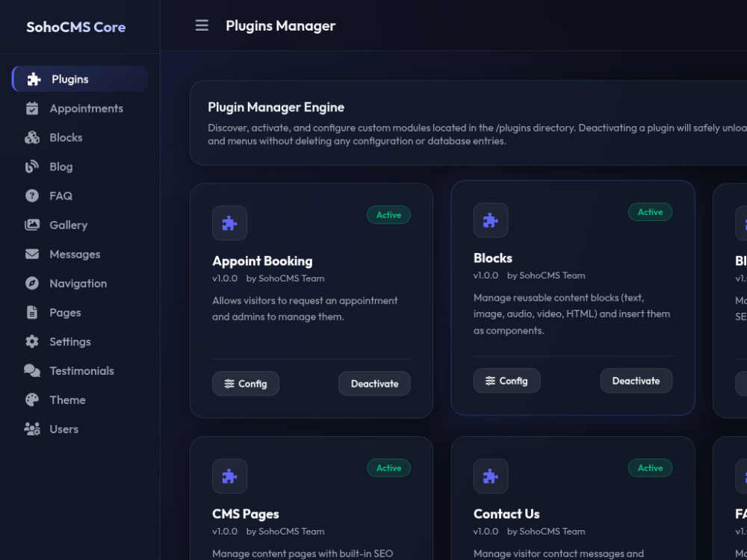Deactivate the Blocks plugin

point(636,381)
